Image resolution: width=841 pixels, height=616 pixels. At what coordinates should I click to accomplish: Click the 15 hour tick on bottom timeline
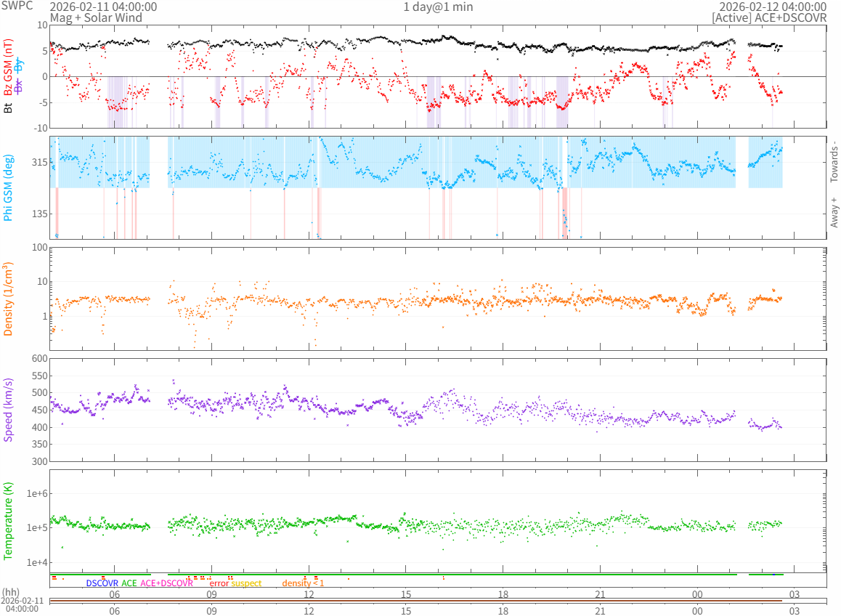pos(406,611)
